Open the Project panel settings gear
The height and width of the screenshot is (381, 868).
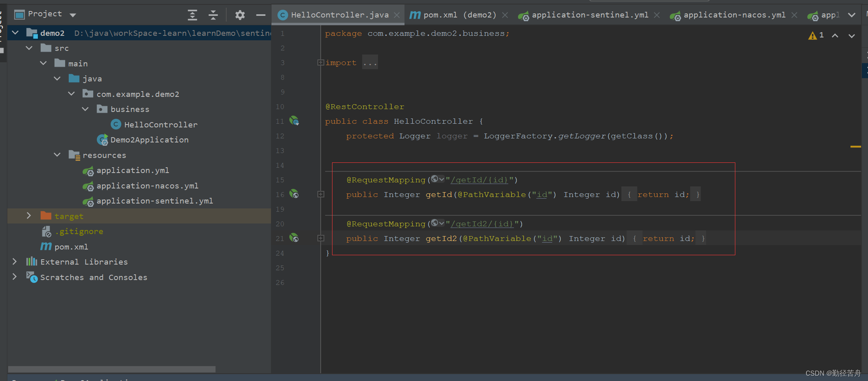[x=240, y=15]
